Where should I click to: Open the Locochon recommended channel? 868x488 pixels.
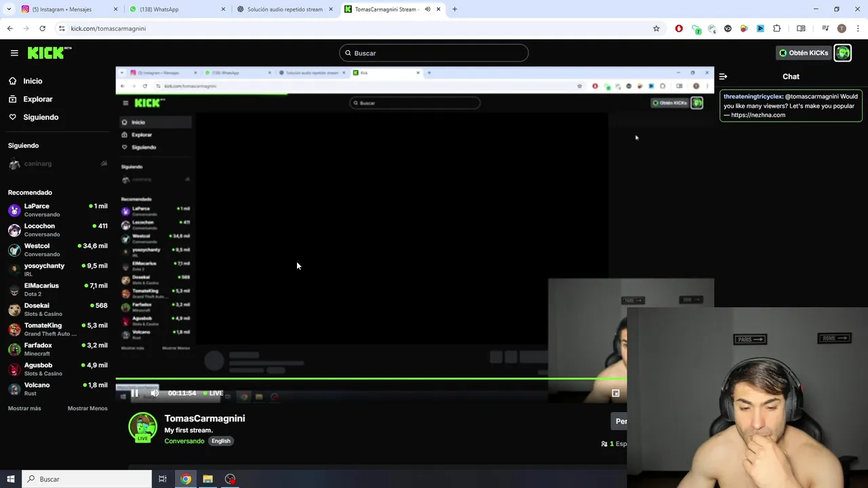coord(58,230)
